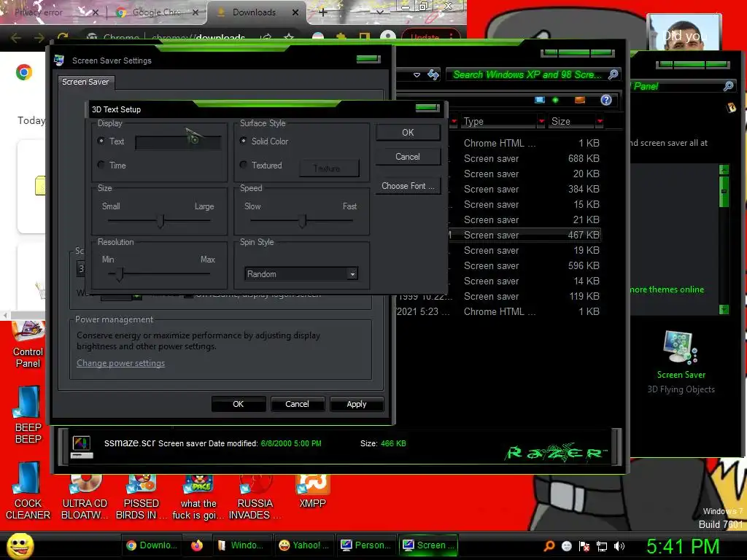Viewport: 747px width, 560px height.
Task: Toggle the Explorer preview pane icon
Action: point(580,100)
